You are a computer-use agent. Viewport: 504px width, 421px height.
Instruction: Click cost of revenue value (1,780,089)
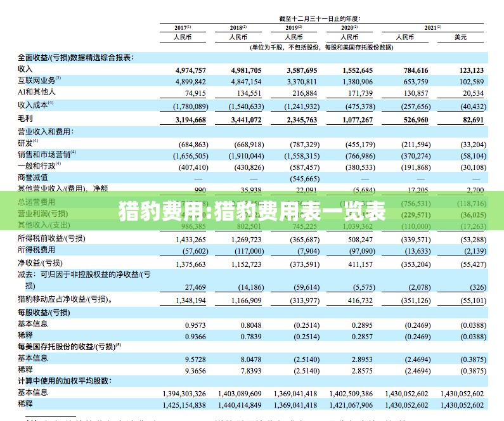[x=191, y=107]
